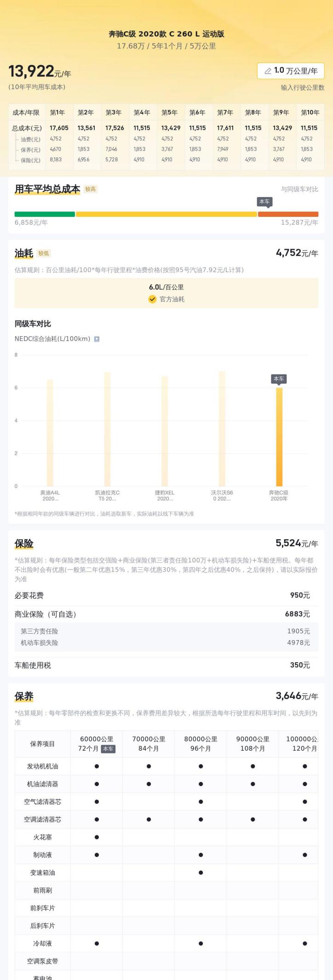Tap the 较低 badge next to 油耗

coord(44,253)
